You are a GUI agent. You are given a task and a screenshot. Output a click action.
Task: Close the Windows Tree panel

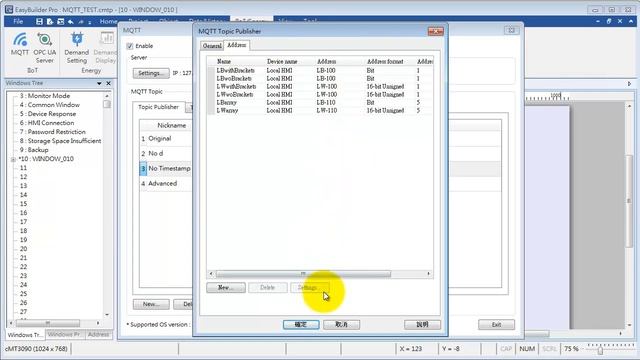pos(109,83)
